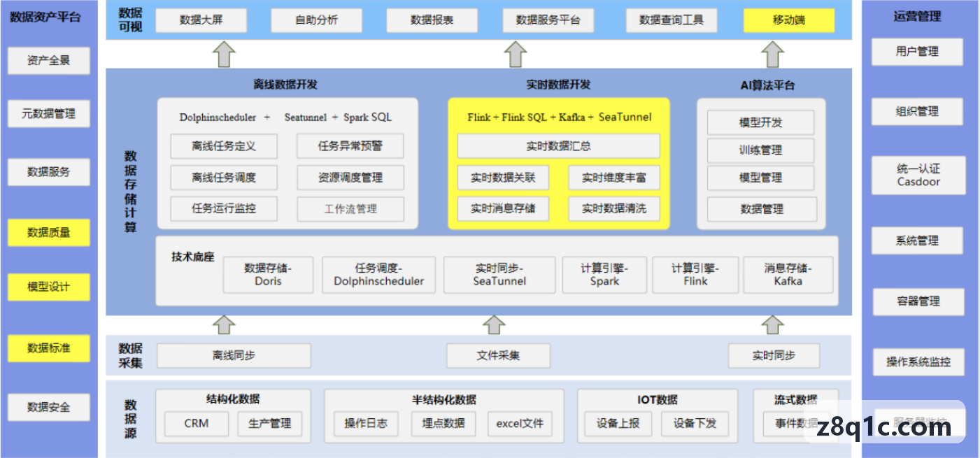Screen dimensions: 980x458
Task: Select 组织管理 in the right panel
Action: (917, 111)
